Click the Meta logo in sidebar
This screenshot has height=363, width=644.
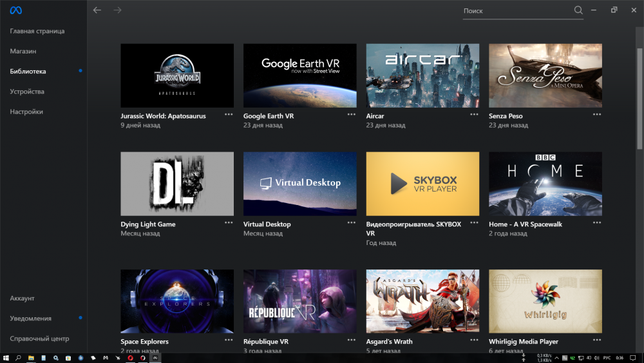(x=16, y=10)
